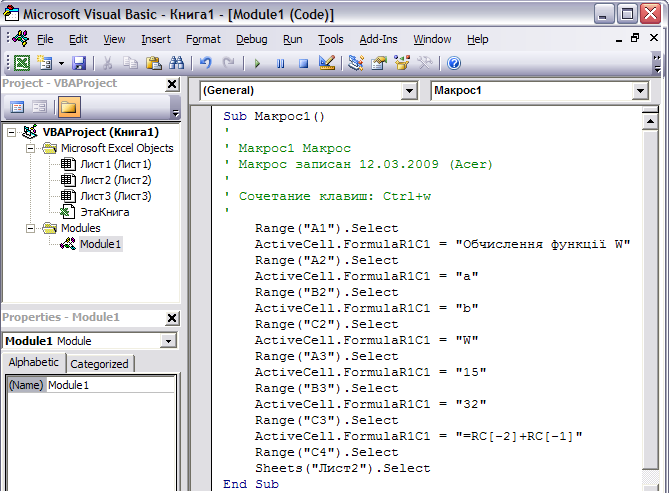Open the File menu
Screen dimensions: 669x493
click(x=45, y=39)
